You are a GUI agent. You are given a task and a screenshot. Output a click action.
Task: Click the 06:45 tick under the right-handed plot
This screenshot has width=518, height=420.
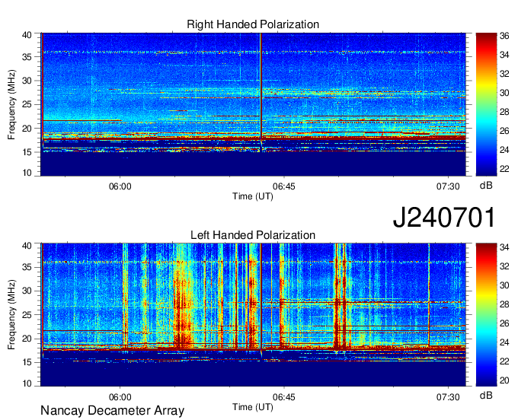284,186
